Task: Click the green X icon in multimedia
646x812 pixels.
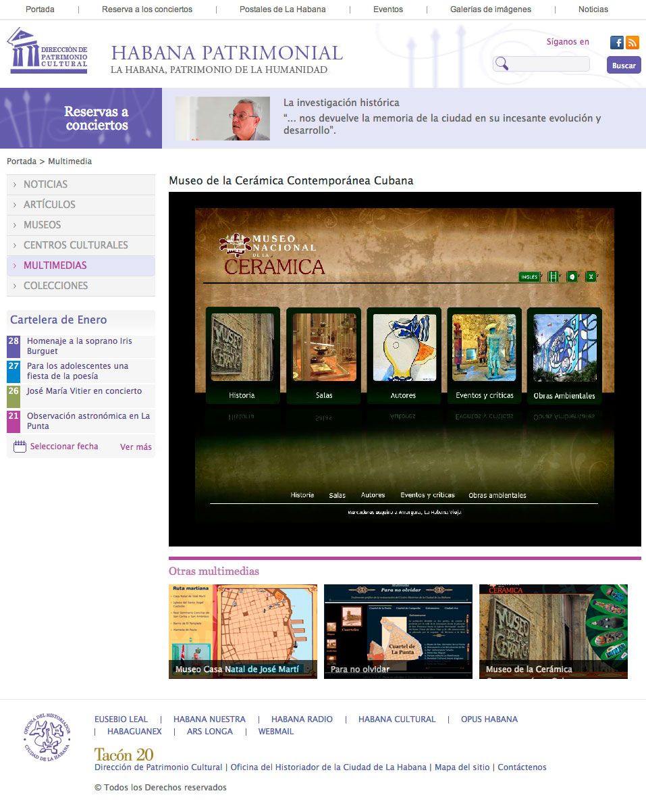Action: (x=591, y=276)
